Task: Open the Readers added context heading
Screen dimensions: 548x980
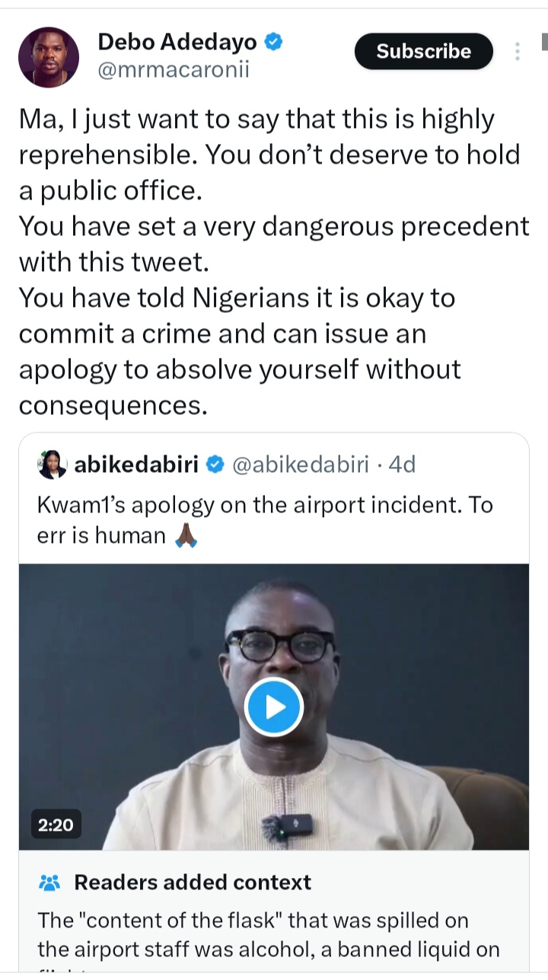Action: (x=193, y=883)
